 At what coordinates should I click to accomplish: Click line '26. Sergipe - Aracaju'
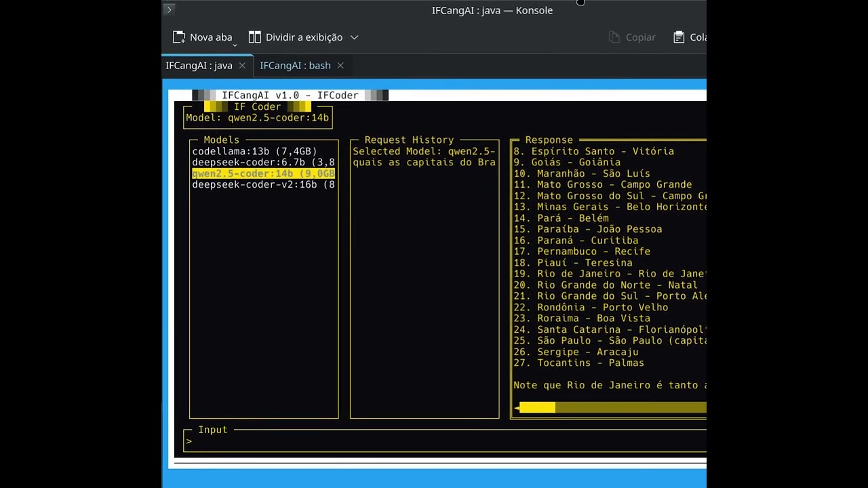[576, 352]
